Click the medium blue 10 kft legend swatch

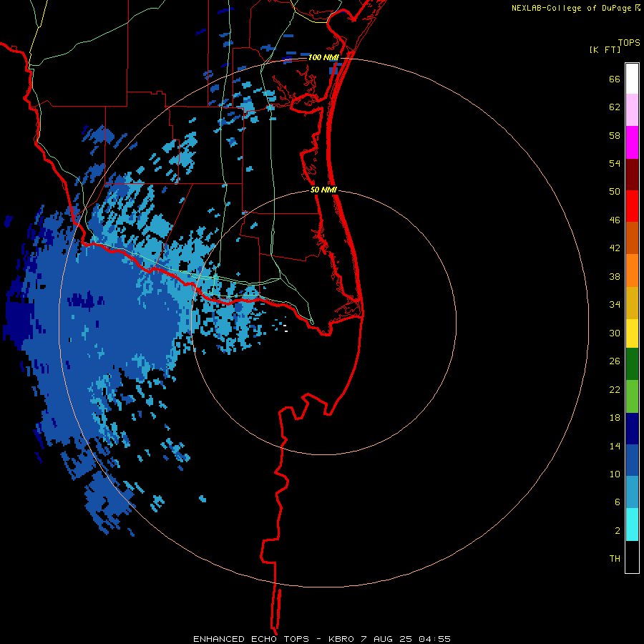click(632, 461)
